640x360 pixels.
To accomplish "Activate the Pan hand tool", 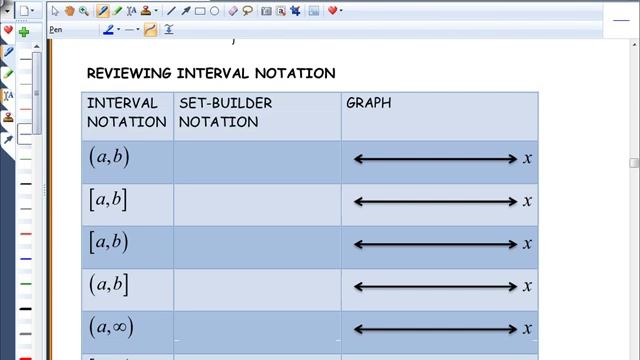I will click(69, 11).
